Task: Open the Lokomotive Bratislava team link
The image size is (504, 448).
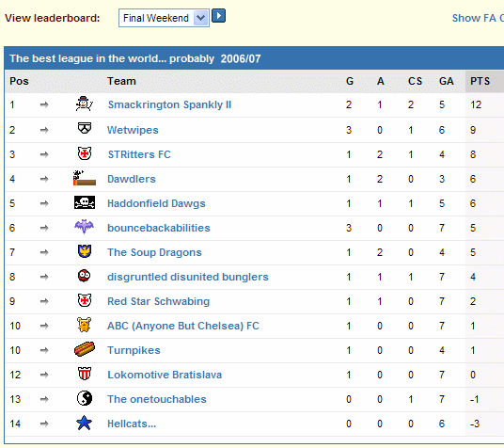Action: [x=165, y=375]
